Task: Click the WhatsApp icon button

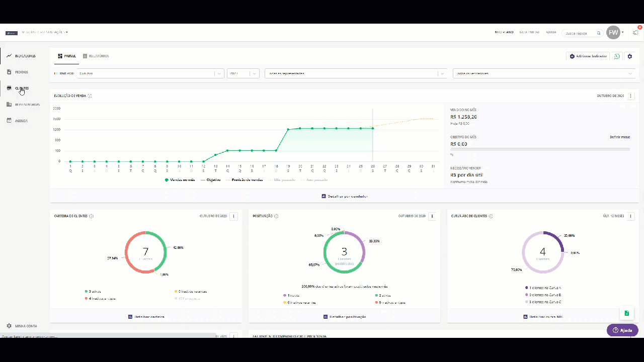Action: coord(617,56)
